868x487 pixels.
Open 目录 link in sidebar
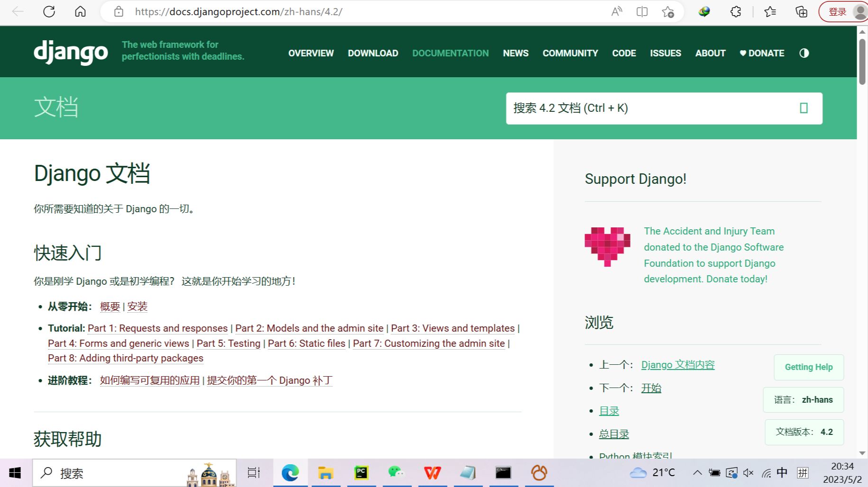[x=609, y=411]
